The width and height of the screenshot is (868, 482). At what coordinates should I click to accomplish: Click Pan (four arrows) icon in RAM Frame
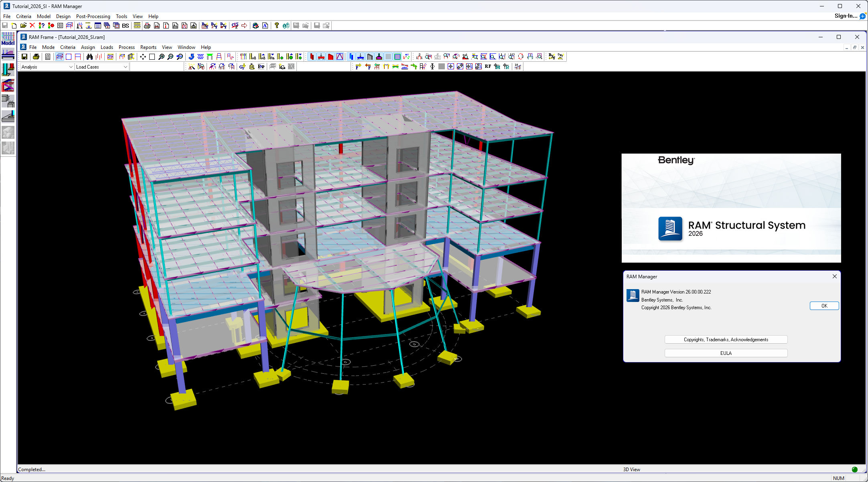click(x=143, y=57)
